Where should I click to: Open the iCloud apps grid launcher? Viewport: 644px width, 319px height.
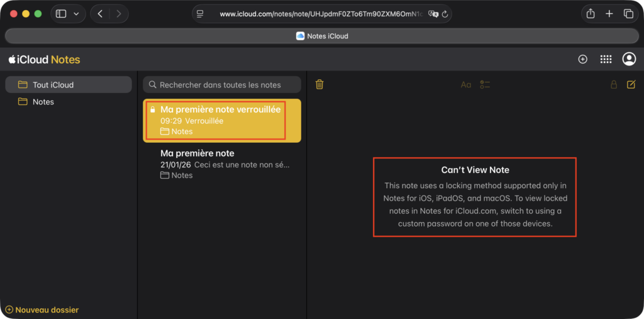tap(606, 59)
